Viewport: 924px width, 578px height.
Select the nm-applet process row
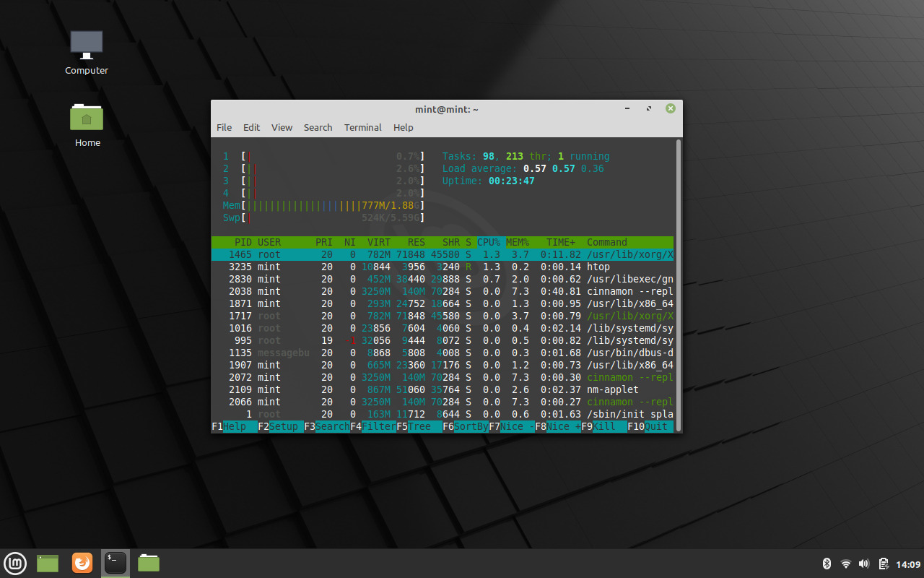pyautogui.click(x=443, y=389)
